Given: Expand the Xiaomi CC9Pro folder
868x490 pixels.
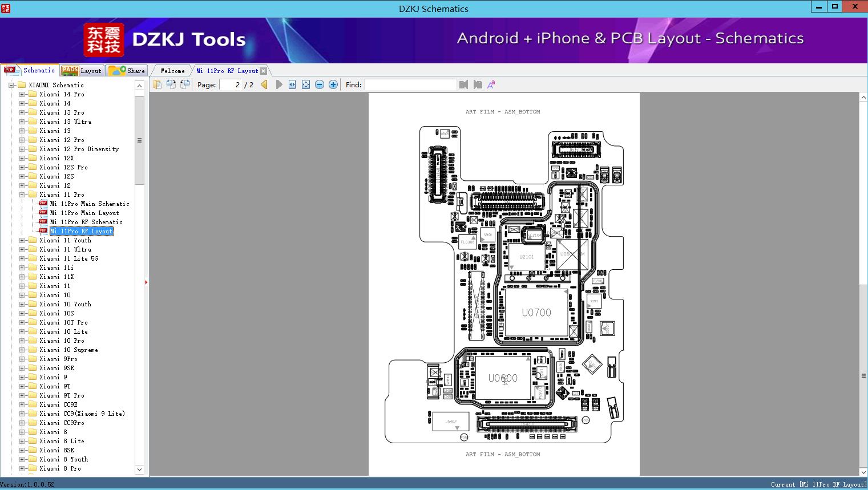Looking at the screenshot, I should tap(22, 423).
